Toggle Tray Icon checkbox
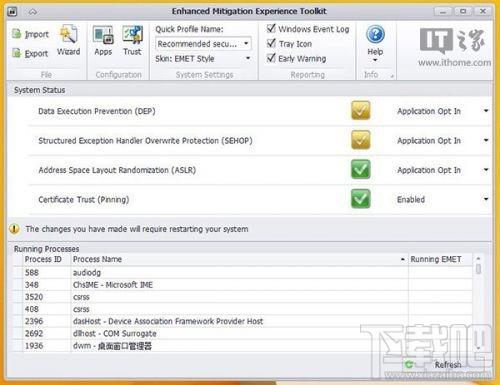This screenshot has height=385, width=500. (x=271, y=43)
